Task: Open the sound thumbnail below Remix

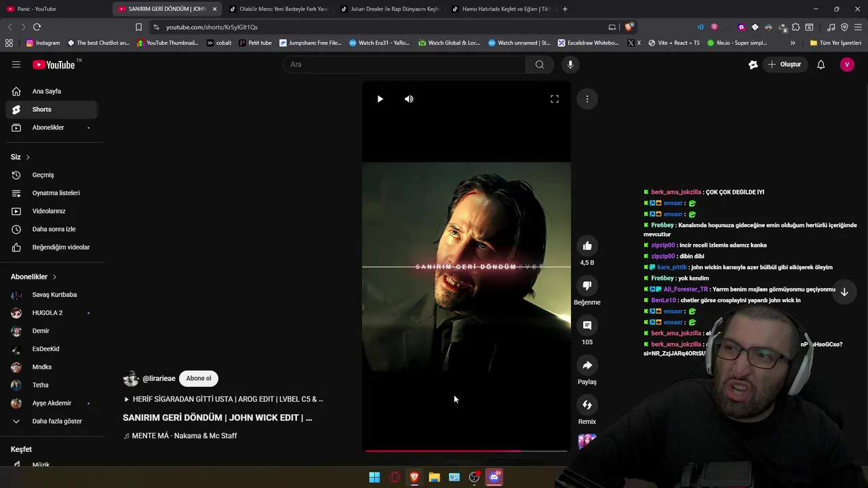Action: point(587,442)
